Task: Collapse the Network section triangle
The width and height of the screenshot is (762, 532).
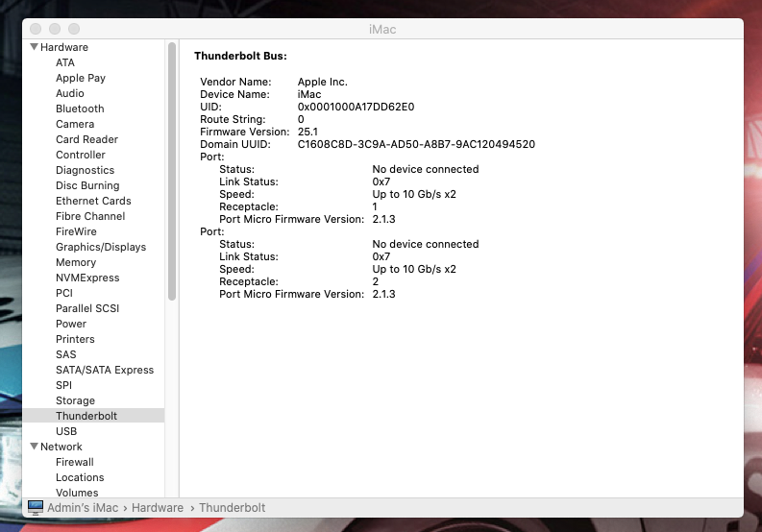Action: point(34,447)
